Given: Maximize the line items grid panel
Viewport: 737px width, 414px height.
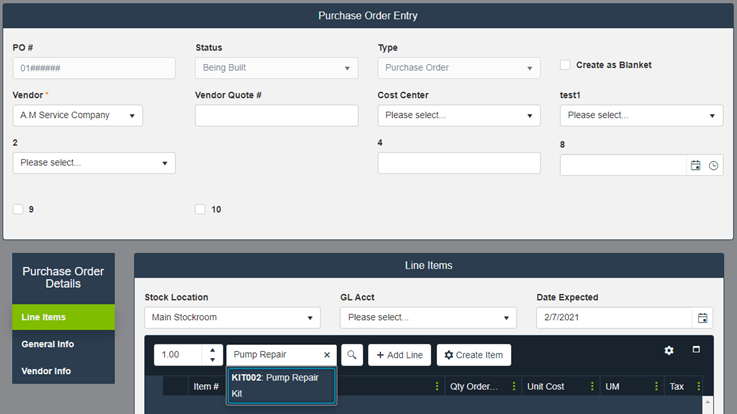Looking at the screenshot, I should 697,350.
